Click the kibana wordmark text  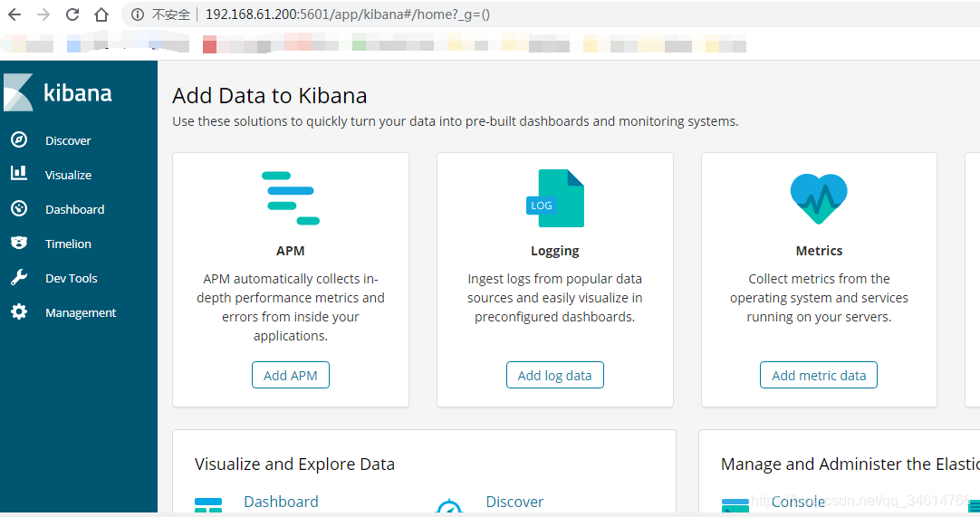(x=78, y=93)
